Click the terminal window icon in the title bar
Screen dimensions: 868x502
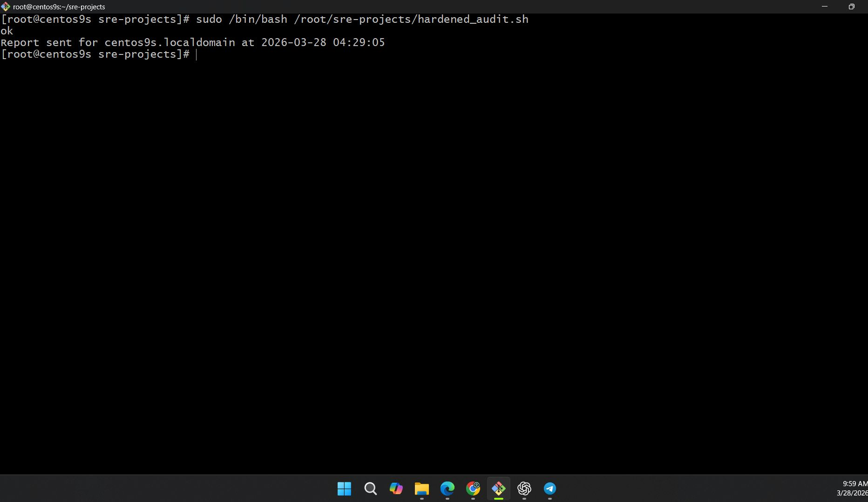click(6, 7)
